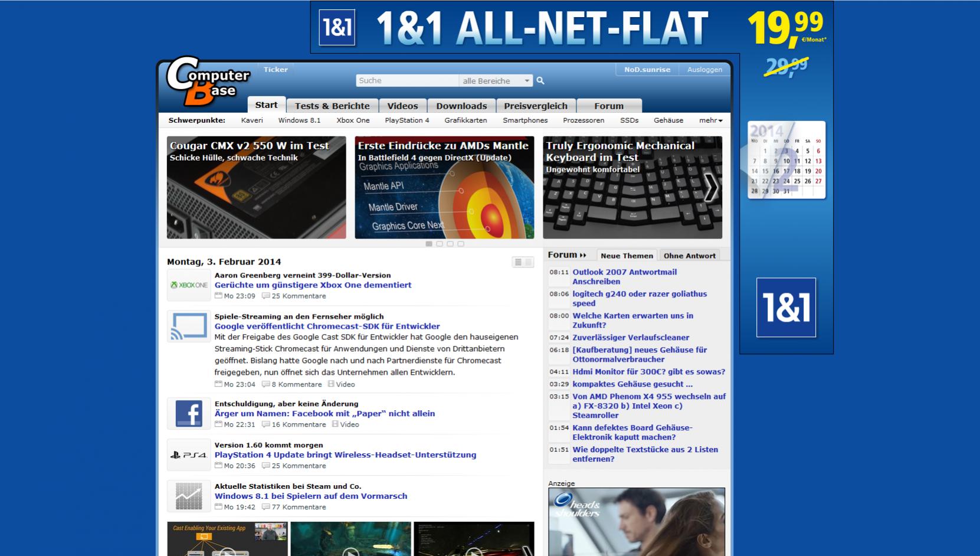Select the first carousel page dot
This screenshot has width=980, height=556.
tap(429, 244)
